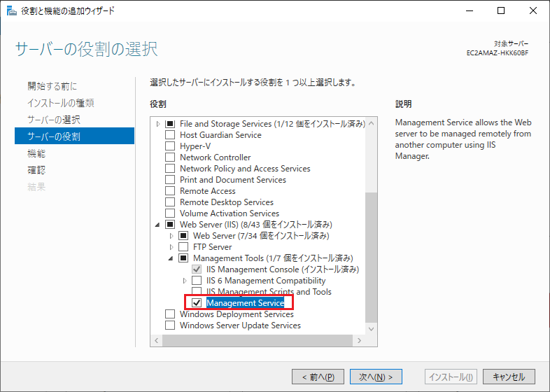Tick the Network Controller checkbox
This screenshot has width=550, height=392.
pos(170,157)
